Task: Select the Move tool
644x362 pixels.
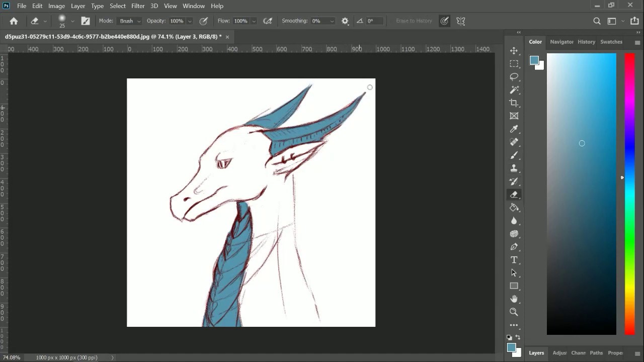Action: [514, 51]
